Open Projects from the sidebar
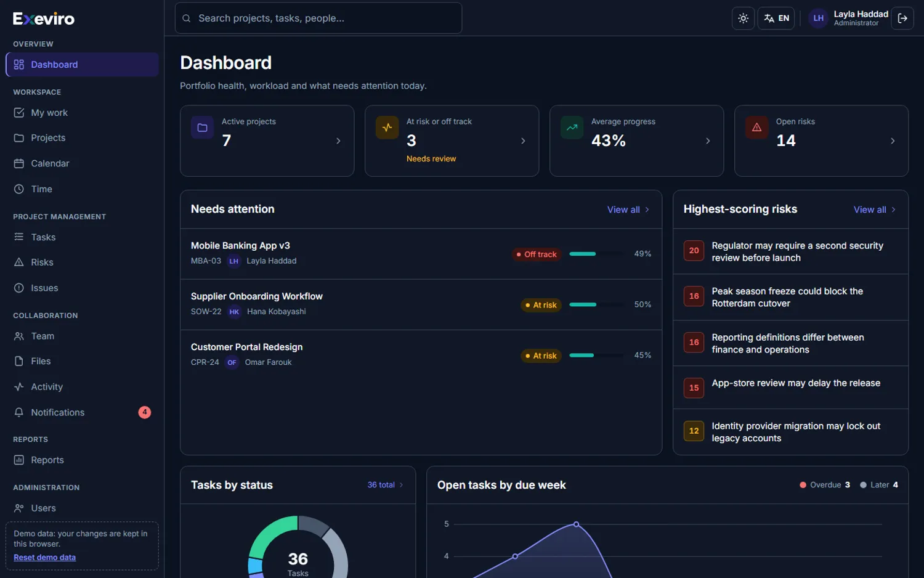This screenshot has height=578, width=924. (82, 138)
